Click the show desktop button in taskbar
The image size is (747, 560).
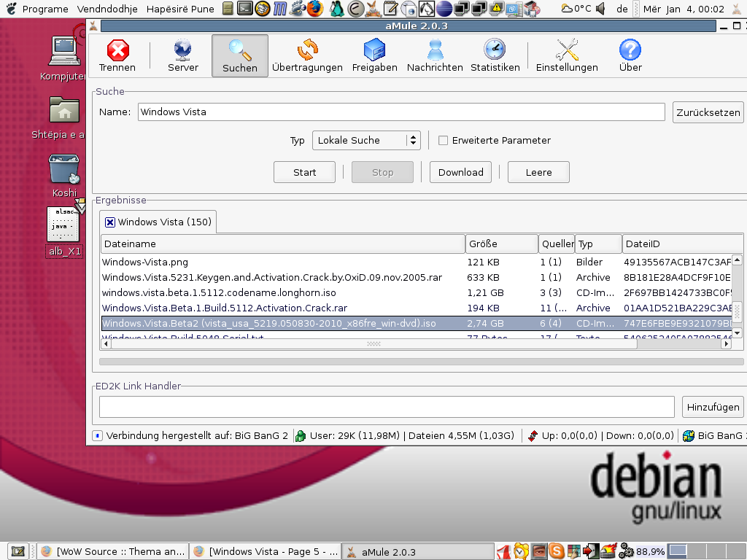click(18, 551)
